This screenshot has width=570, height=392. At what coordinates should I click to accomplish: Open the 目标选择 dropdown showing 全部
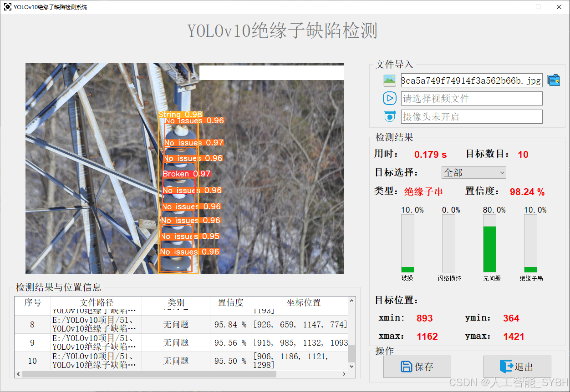pyautogui.click(x=473, y=173)
